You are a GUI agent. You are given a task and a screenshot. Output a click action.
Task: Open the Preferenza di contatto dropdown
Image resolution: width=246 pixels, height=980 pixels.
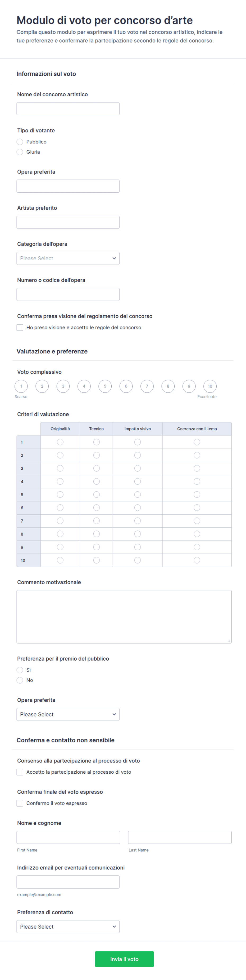(68, 927)
